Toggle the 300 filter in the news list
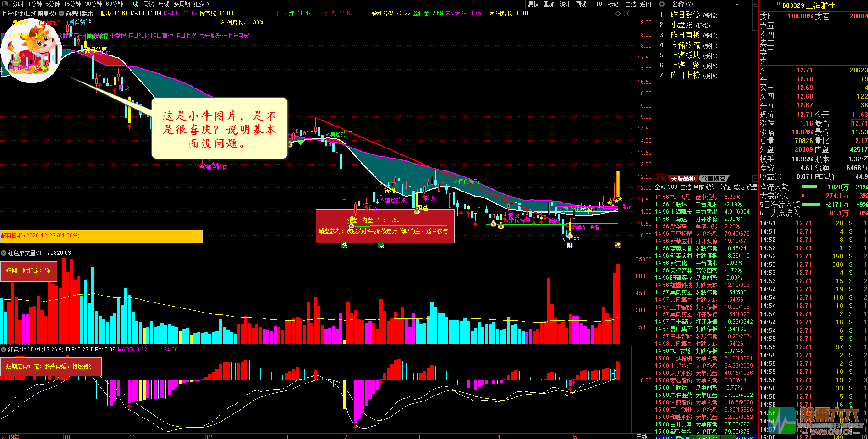 (672, 187)
